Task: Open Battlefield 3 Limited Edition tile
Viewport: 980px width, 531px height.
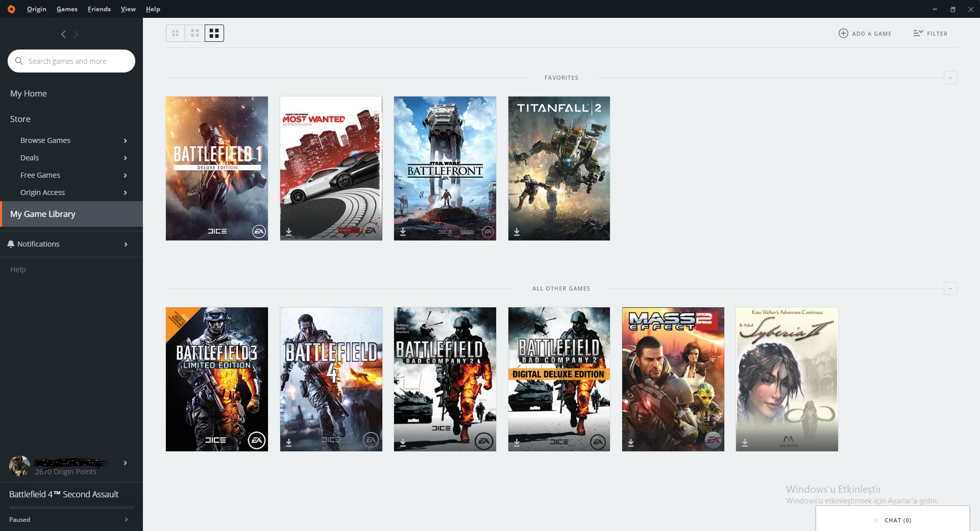Action: 217,379
